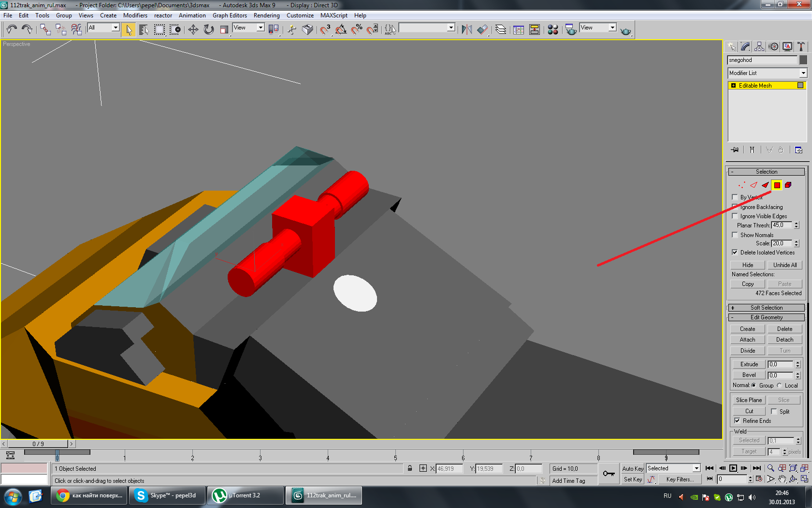Open the Rendering menu
This screenshot has height=508, width=812.
(x=266, y=15)
